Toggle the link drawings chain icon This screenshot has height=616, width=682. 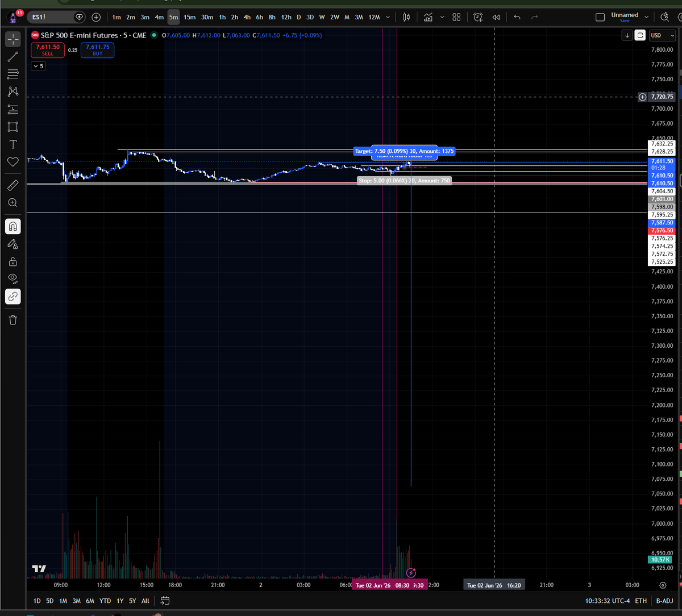click(13, 296)
